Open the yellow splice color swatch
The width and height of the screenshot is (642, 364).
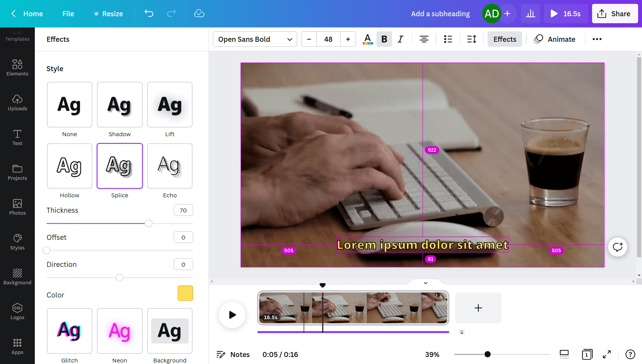tap(185, 293)
